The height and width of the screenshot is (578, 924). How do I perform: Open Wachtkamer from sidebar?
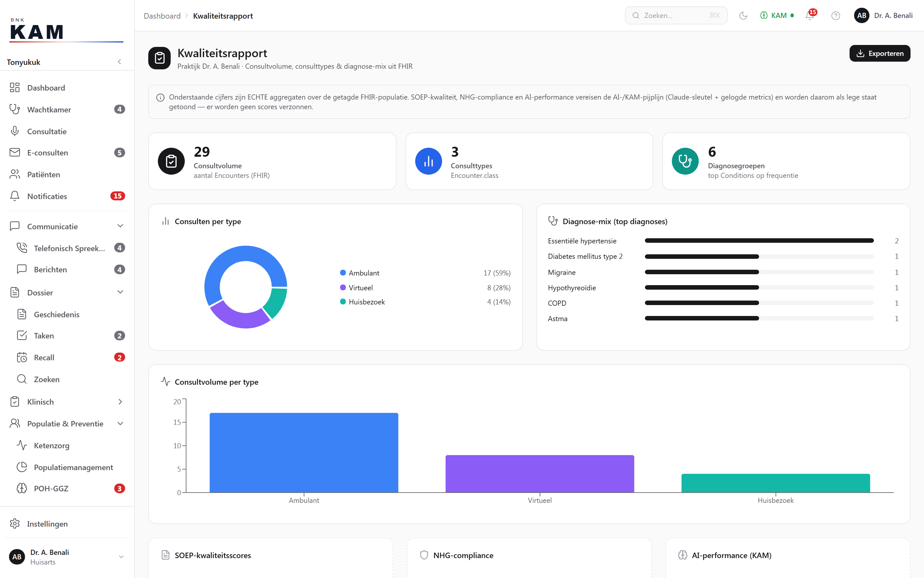click(x=67, y=109)
